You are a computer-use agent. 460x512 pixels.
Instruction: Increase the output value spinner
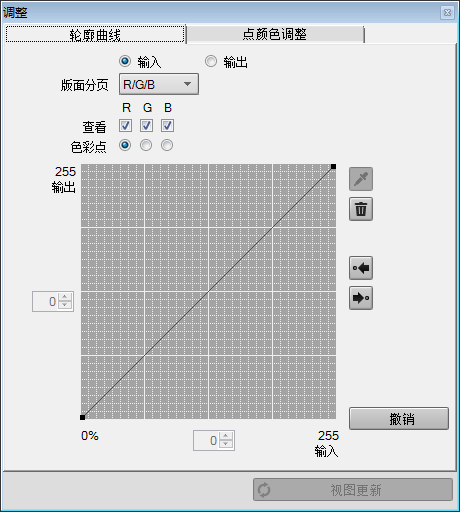pos(65,297)
